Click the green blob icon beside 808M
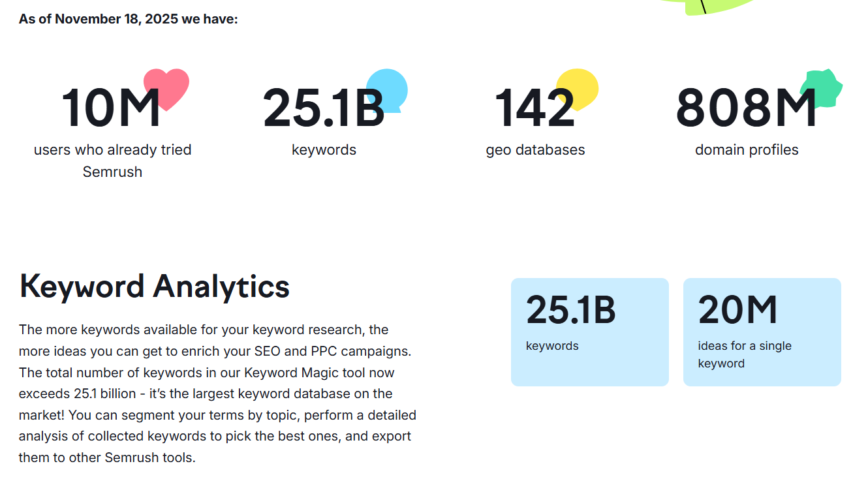 [825, 85]
